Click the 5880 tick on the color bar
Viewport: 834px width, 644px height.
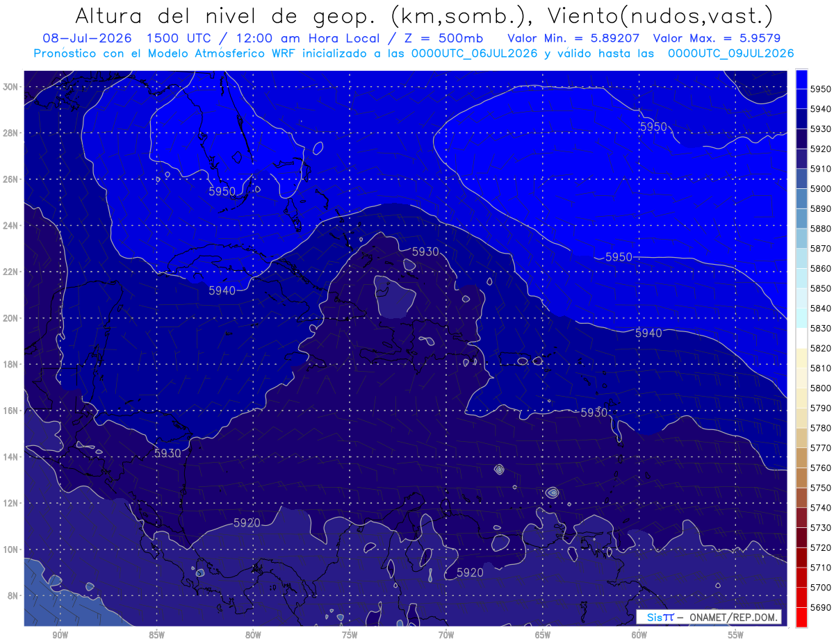[821, 228]
